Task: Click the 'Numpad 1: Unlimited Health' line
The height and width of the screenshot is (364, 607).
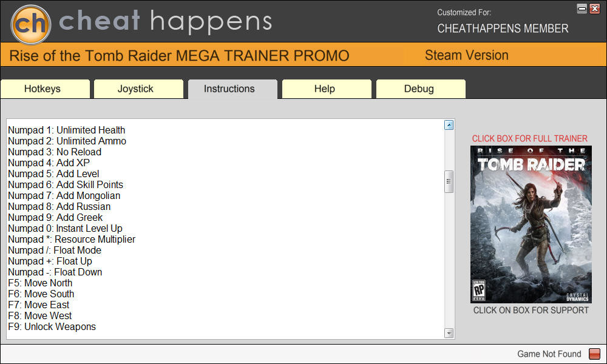Action: pos(67,130)
